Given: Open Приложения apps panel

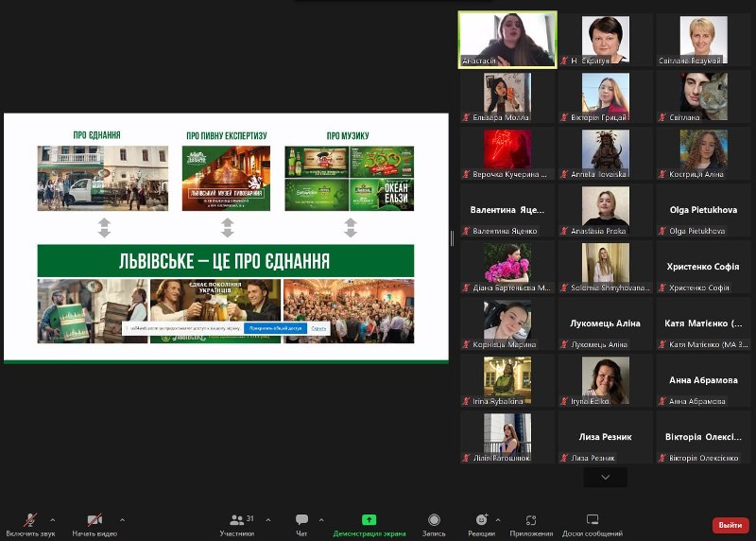Looking at the screenshot, I should pyautogui.click(x=531, y=525).
